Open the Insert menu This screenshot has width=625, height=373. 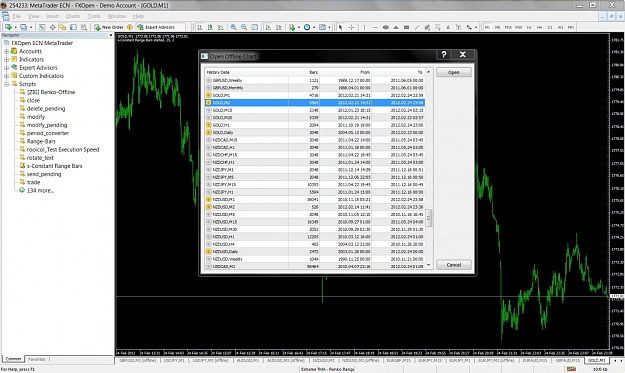[x=52, y=16]
